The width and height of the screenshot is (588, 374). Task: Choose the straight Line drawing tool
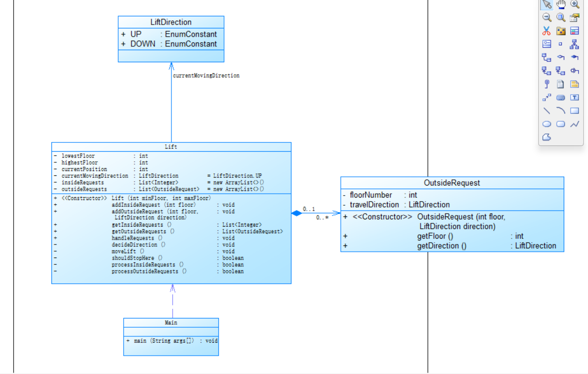[547, 111]
